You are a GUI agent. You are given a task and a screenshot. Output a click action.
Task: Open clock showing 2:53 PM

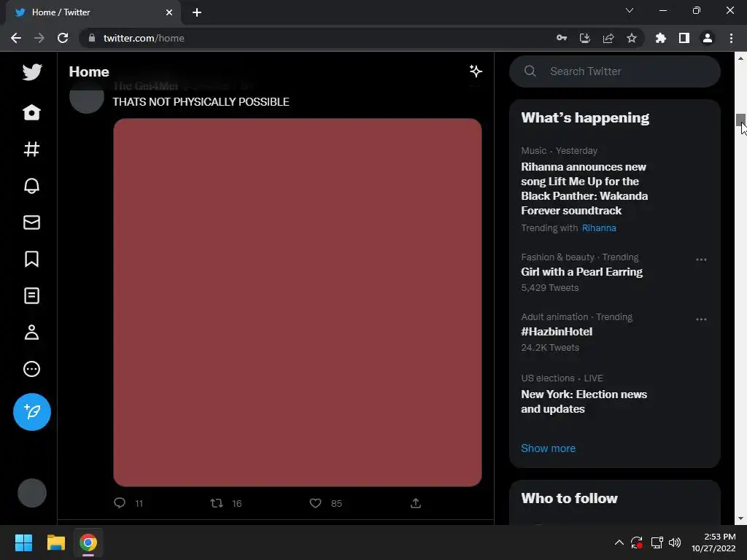pyautogui.click(x=713, y=542)
